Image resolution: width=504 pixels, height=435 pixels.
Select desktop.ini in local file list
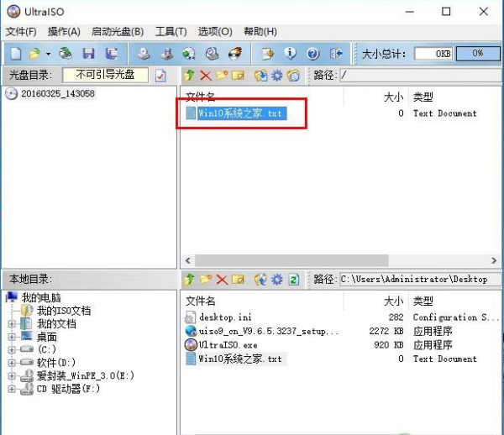(x=225, y=317)
